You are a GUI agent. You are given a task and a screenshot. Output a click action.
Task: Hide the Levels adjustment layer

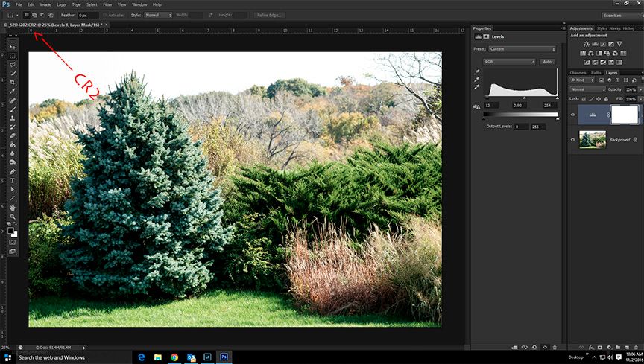[572, 115]
